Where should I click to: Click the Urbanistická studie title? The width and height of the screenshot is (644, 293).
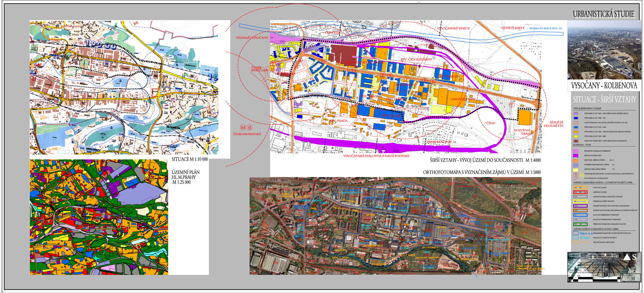point(603,14)
